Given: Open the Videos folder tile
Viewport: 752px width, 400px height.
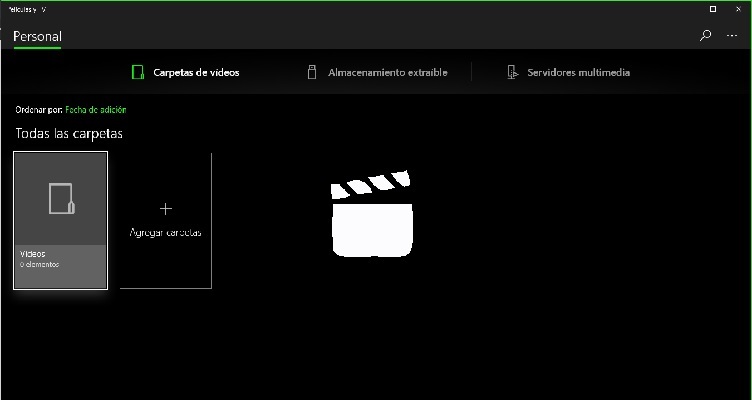Looking at the screenshot, I should tap(60, 221).
